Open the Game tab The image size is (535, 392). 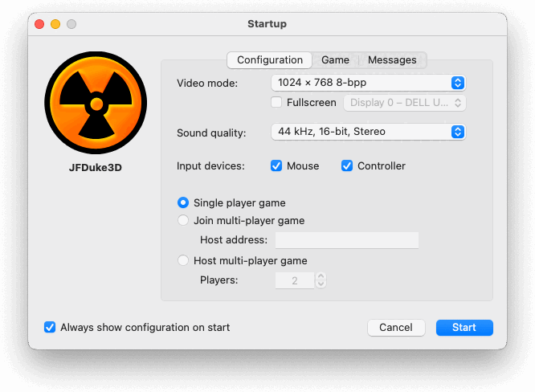(335, 60)
